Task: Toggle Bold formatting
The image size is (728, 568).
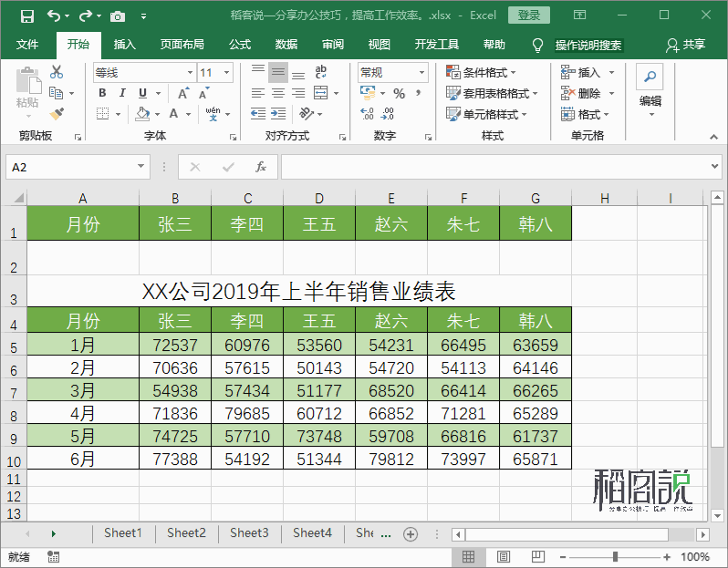Action: click(102, 93)
